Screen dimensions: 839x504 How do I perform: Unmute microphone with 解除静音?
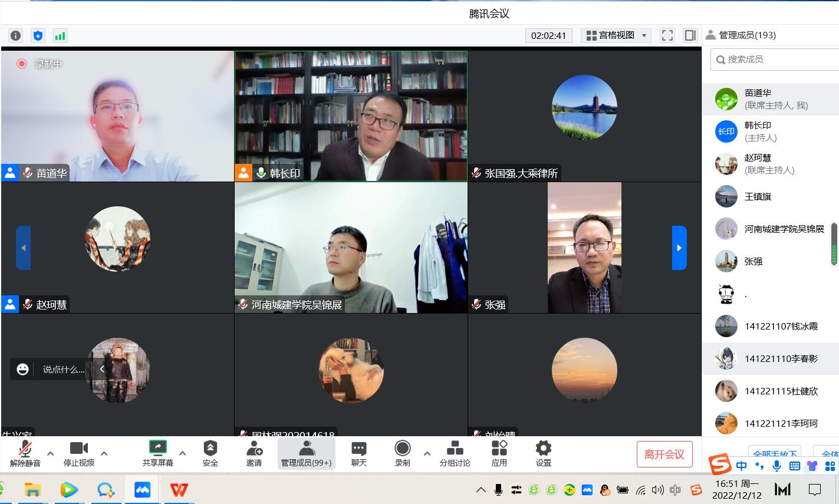coord(25,453)
